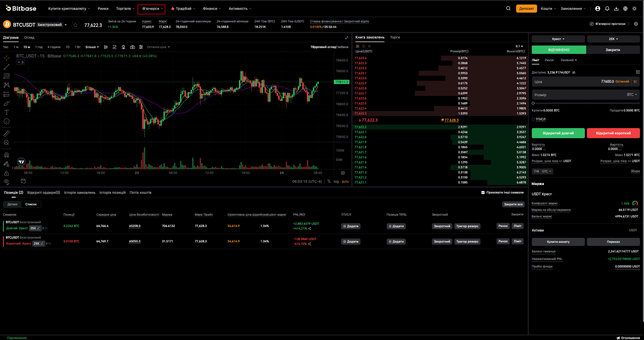Toggle auto scale on chart

(x=345, y=181)
